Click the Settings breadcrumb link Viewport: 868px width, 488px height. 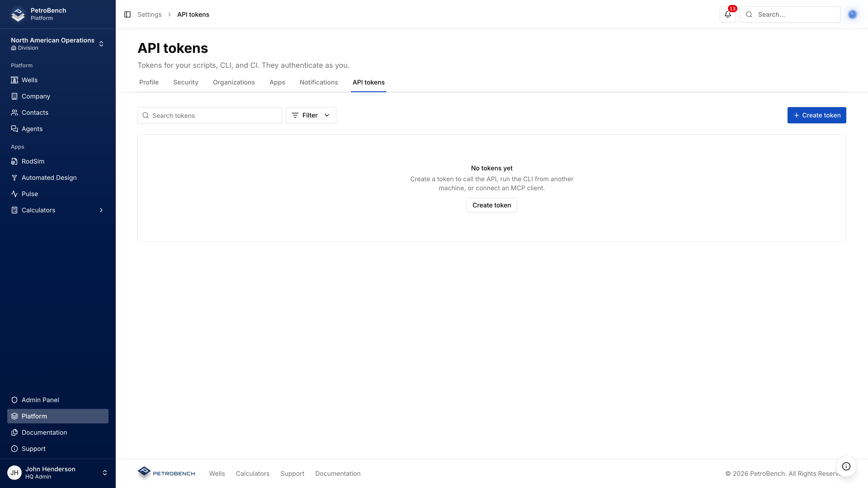pos(149,14)
